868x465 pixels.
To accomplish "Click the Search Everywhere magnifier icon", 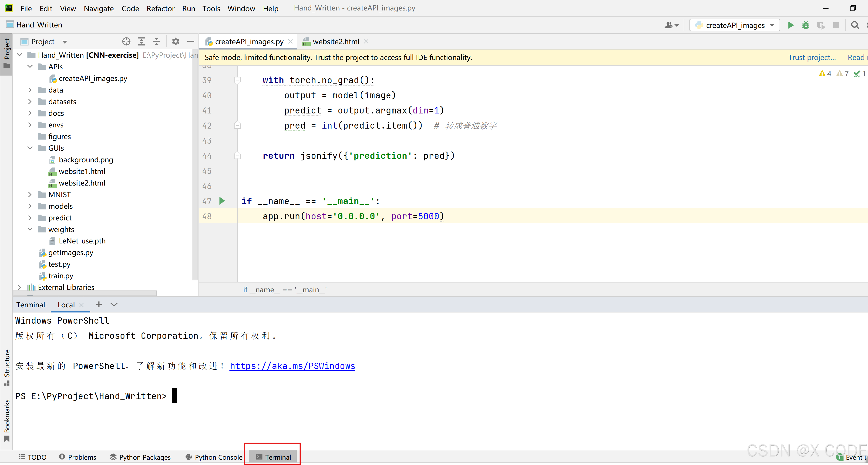I will point(855,25).
